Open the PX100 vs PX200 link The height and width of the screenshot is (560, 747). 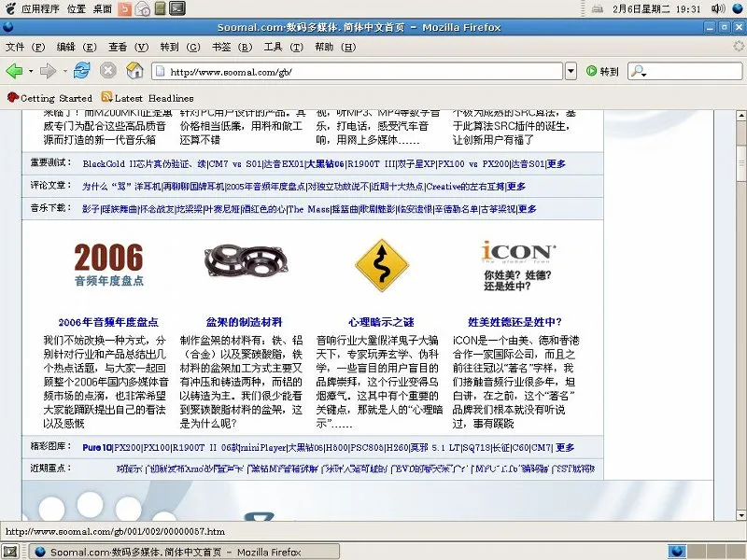(x=473, y=164)
